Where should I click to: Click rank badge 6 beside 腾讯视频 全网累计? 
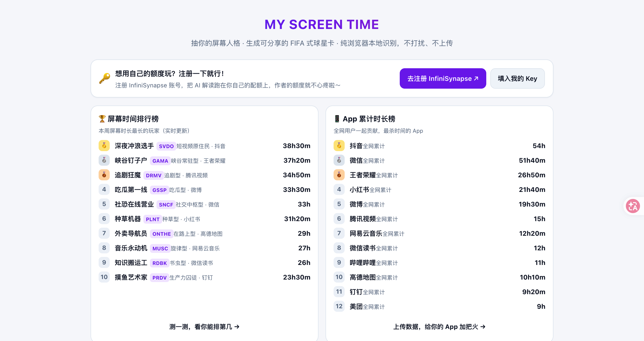point(339,219)
